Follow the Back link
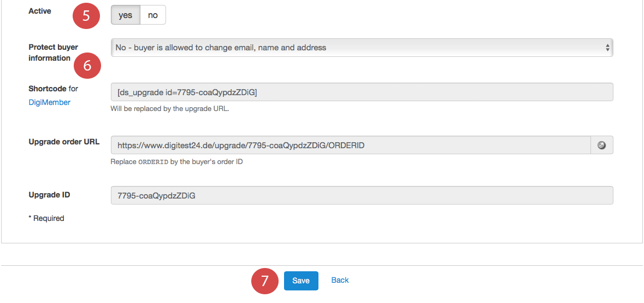The height and width of the screenshot is (303, 644). tap(340, 280)
